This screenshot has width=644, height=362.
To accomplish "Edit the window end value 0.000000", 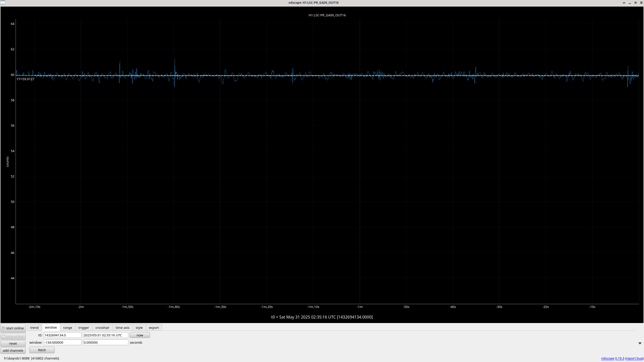I will click(x=106, y=342).
